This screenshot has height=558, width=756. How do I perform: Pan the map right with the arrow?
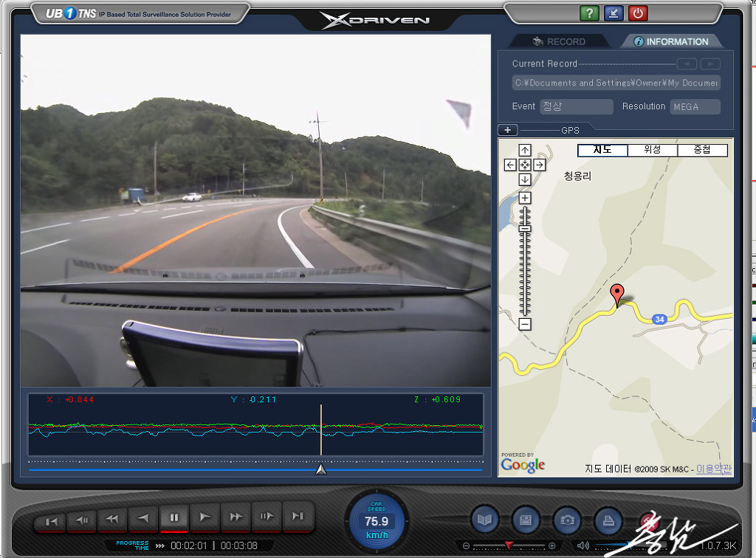point(540,165)
